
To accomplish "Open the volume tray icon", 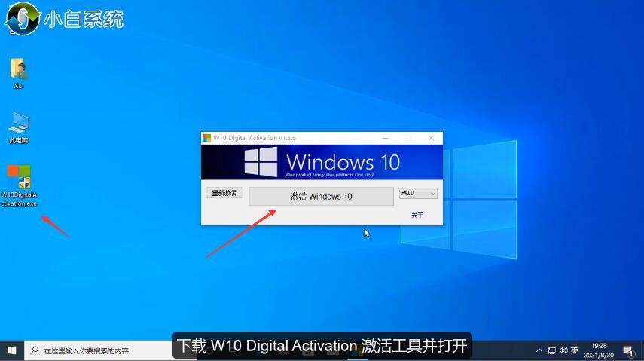I will [x=563, y=350].
